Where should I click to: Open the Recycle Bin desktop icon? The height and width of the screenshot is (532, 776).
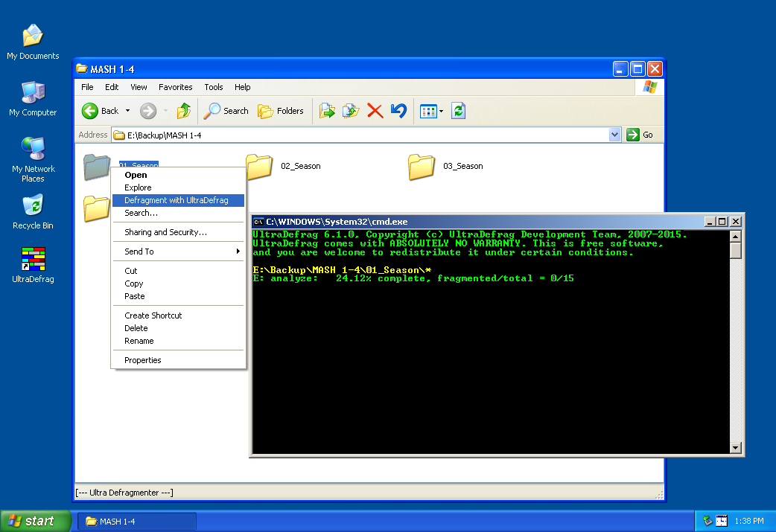(32, 207)
